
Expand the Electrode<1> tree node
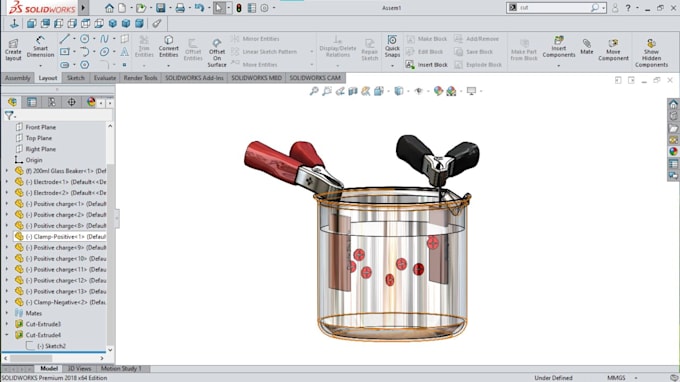(7, 182)
